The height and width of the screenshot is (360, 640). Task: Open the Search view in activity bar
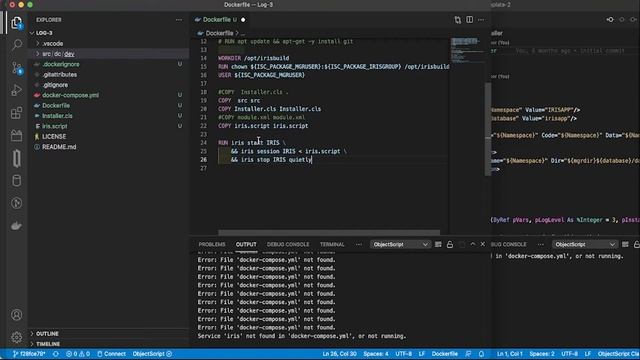pos(16,44)
